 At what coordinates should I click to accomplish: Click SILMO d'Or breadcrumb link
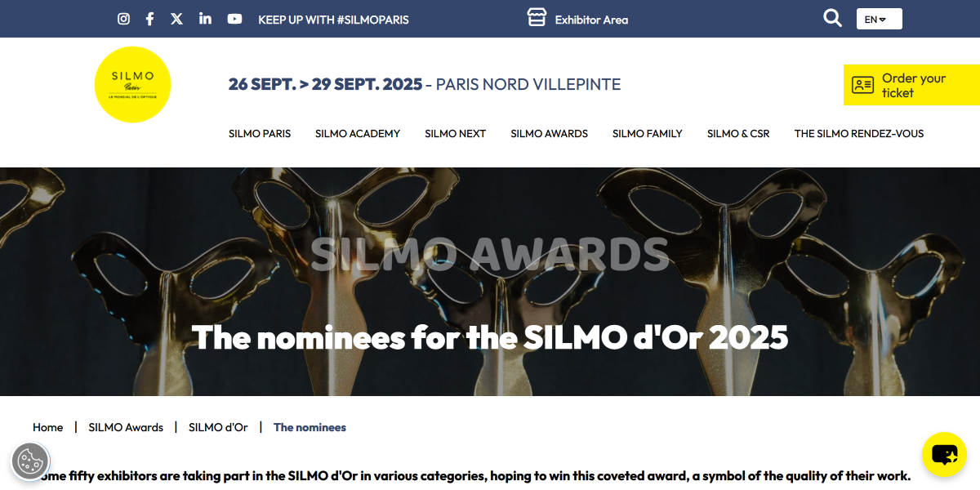point(218,427)
